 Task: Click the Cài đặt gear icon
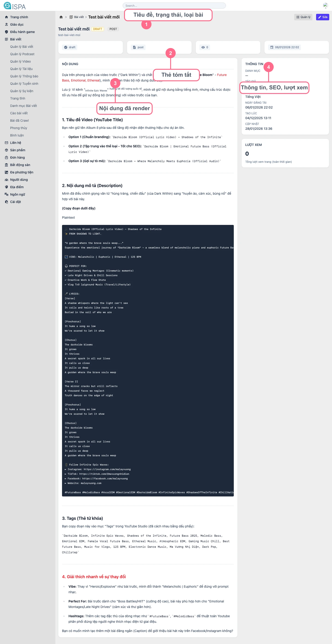click(x=6, y=202)
